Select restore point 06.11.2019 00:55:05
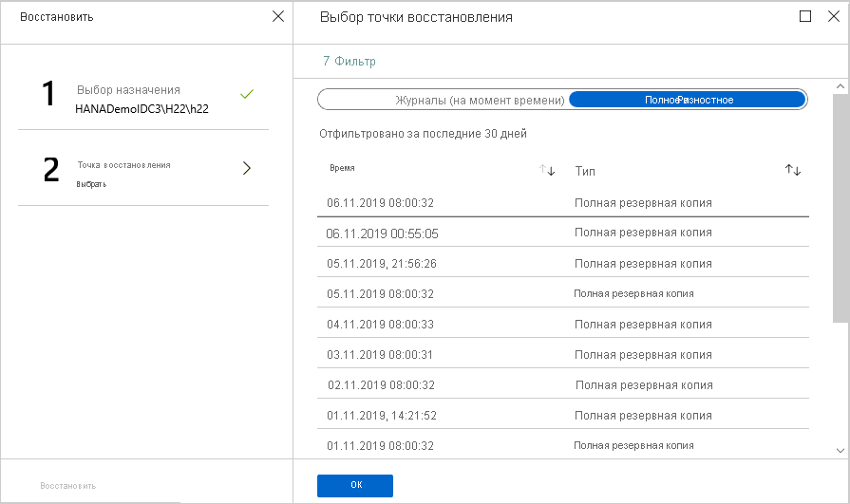Viewport: 850px width, 504px height. (x=563, y=233)
